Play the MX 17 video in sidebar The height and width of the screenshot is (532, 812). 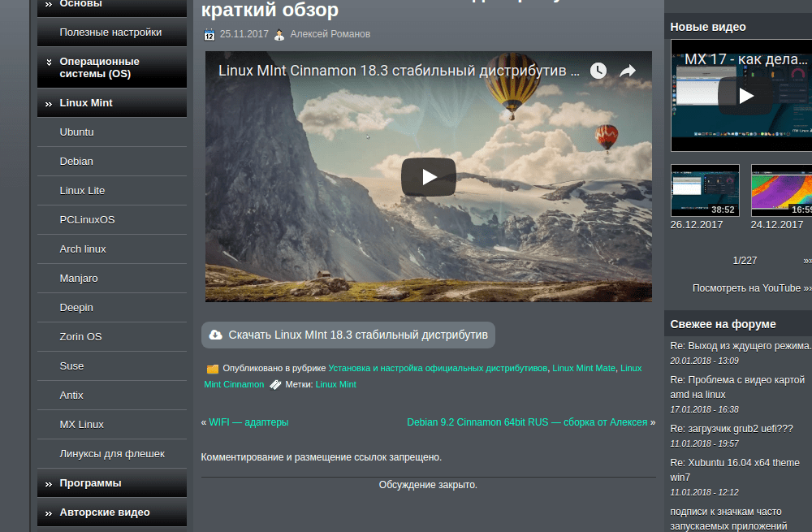point(745,96)
